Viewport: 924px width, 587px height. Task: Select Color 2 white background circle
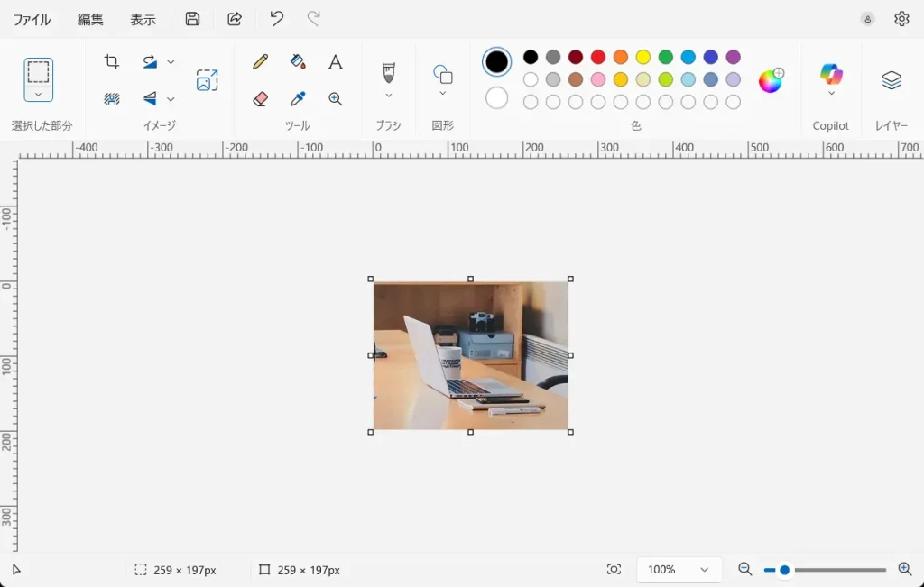point(497,97)
